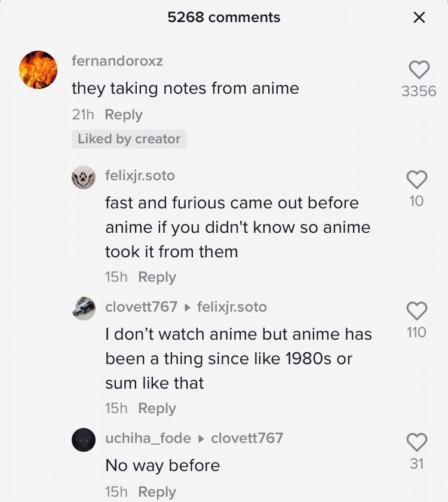
Task: Open felixjr.soto username above fast and furious comment
Action: [140, 175]
